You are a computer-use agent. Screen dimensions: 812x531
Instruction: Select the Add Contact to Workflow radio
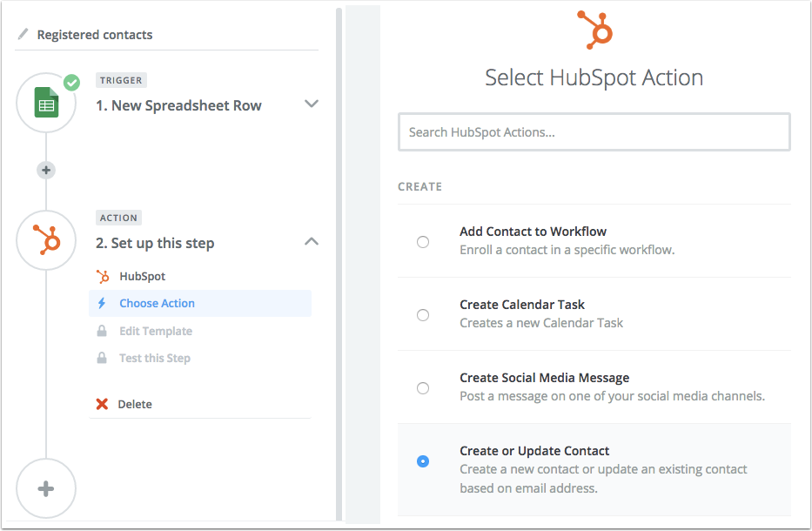(423, 242)
